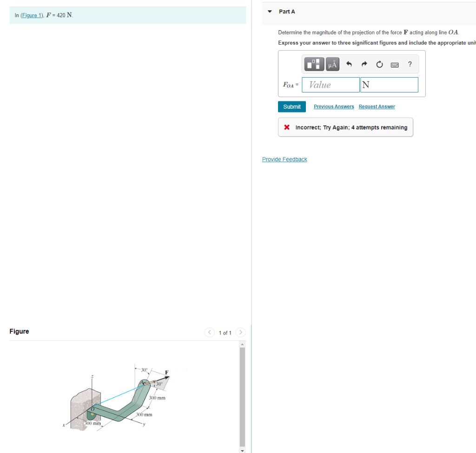Open the Greek symbols µÅ tool
This screenshot has height=453, width=476.
tap(332, 64)
